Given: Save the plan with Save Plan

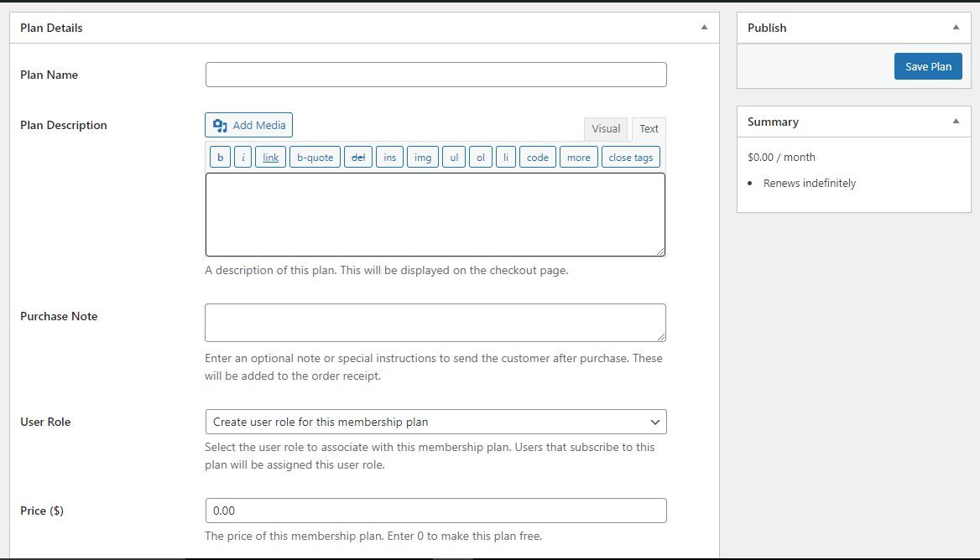Looking at the screenshot, I should [x=928, y=66].
